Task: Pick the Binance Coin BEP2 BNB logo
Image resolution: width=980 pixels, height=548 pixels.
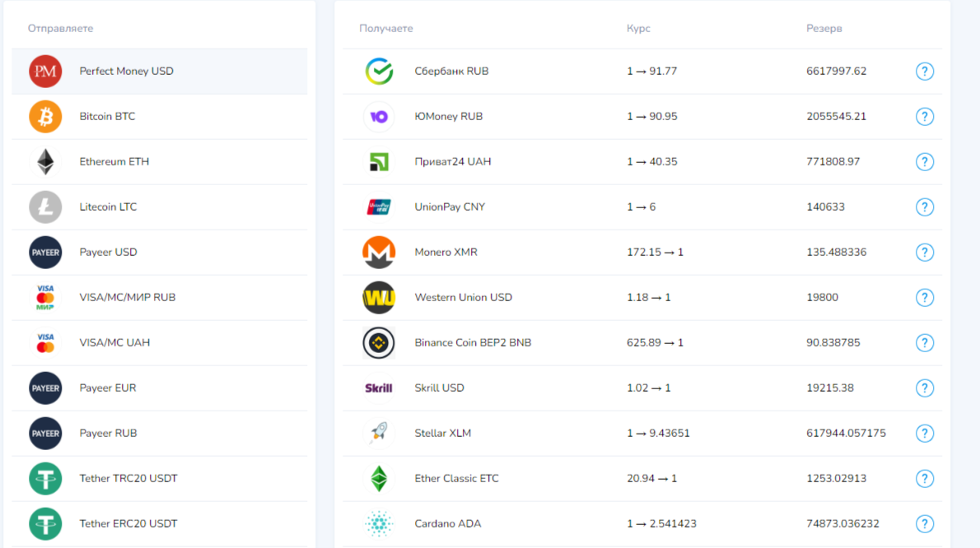Action: (x=379, y=342)
